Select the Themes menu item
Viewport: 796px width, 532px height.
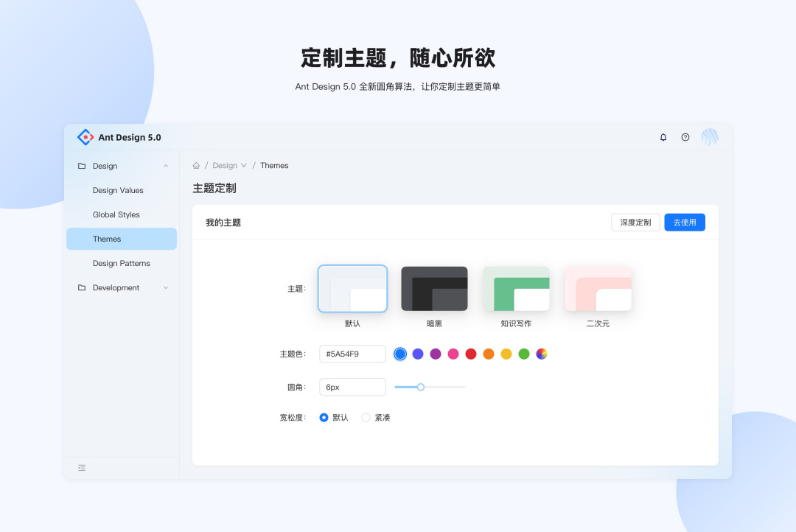[x=122, y=239]
